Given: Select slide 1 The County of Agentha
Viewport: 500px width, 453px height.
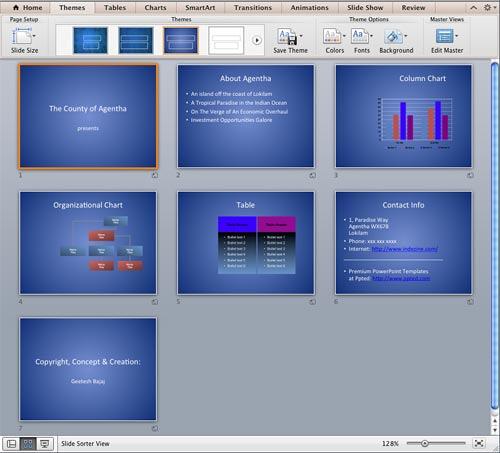Looking at the screenshot, I should 88,116.
